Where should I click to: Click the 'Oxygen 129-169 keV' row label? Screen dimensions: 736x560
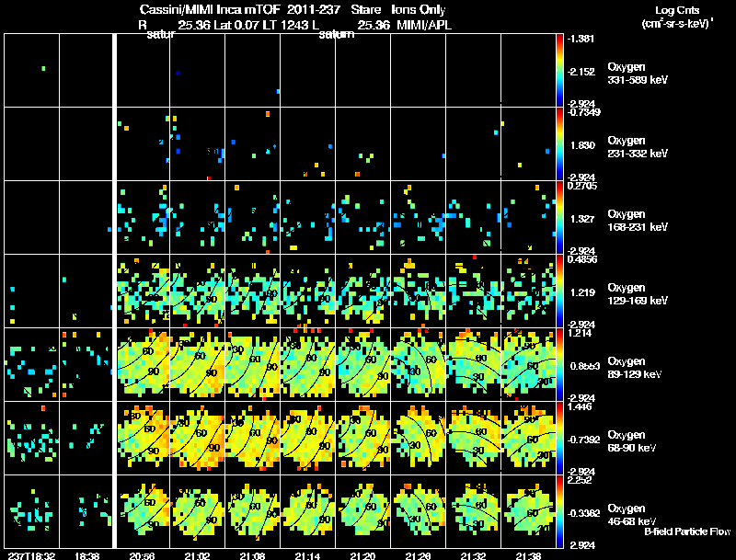click(638, 294)
